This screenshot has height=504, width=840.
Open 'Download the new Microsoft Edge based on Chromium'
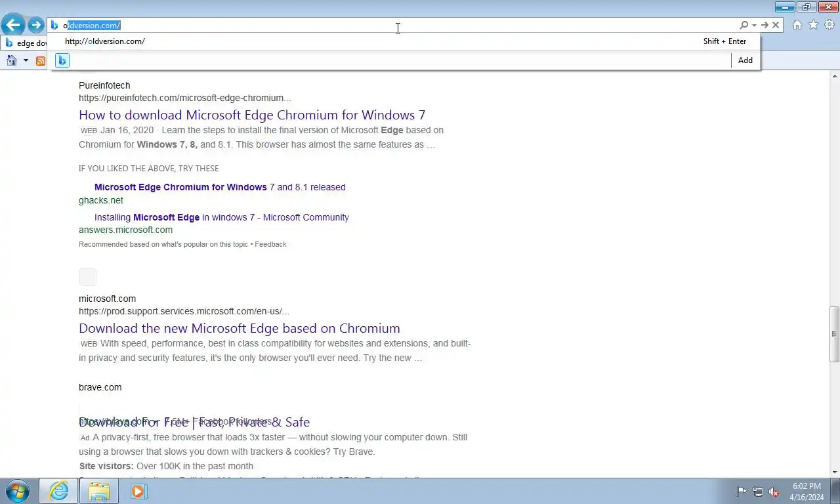pyautogui.click(x=240, y=328)
